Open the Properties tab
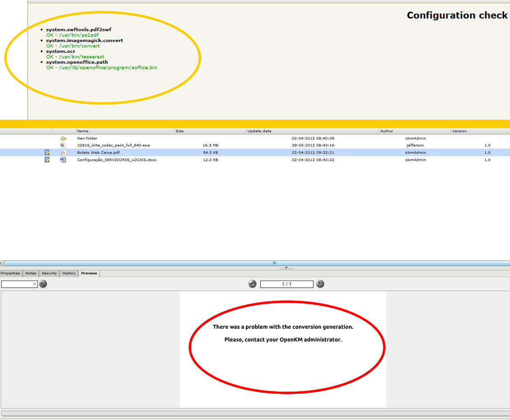Screen dimensions: 510x420 [x=10, y=273]
